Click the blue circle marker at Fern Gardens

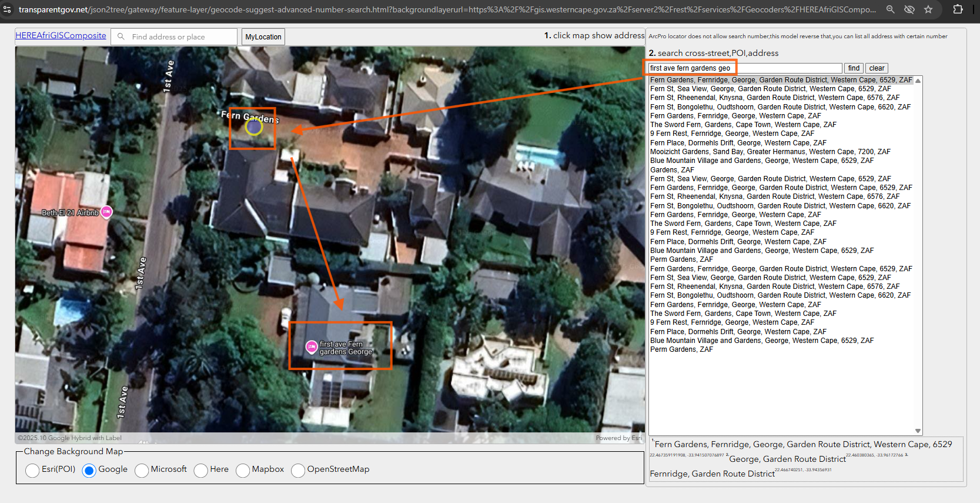(x=253, y=126)
